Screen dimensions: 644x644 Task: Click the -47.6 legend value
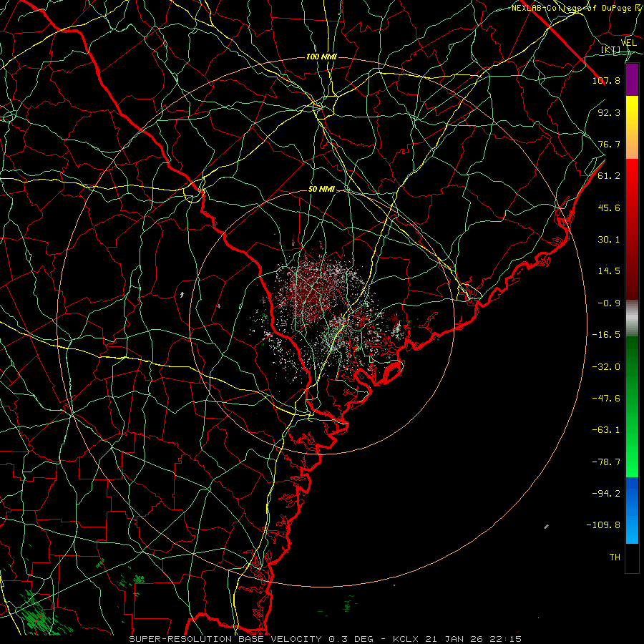(x=606, y=399)
